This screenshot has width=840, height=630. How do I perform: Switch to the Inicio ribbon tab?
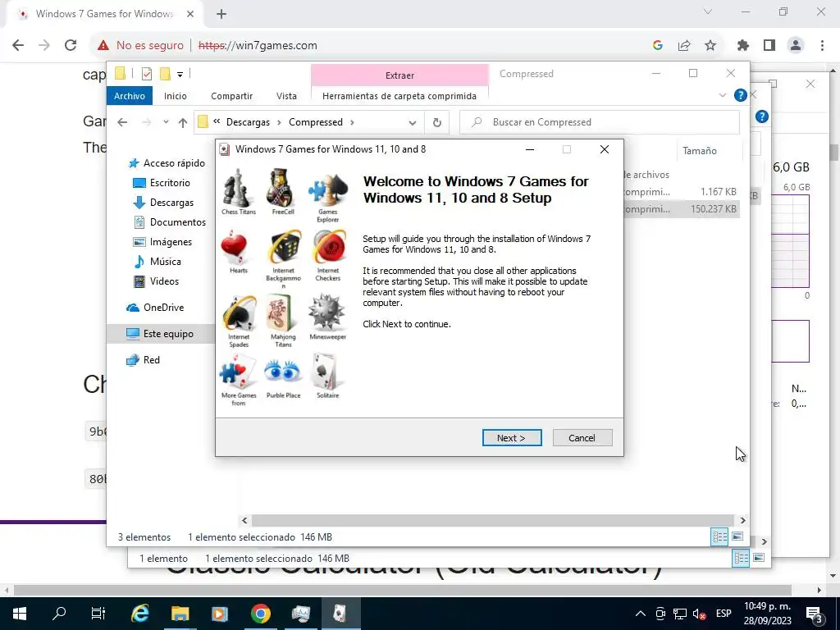point(176,96)
